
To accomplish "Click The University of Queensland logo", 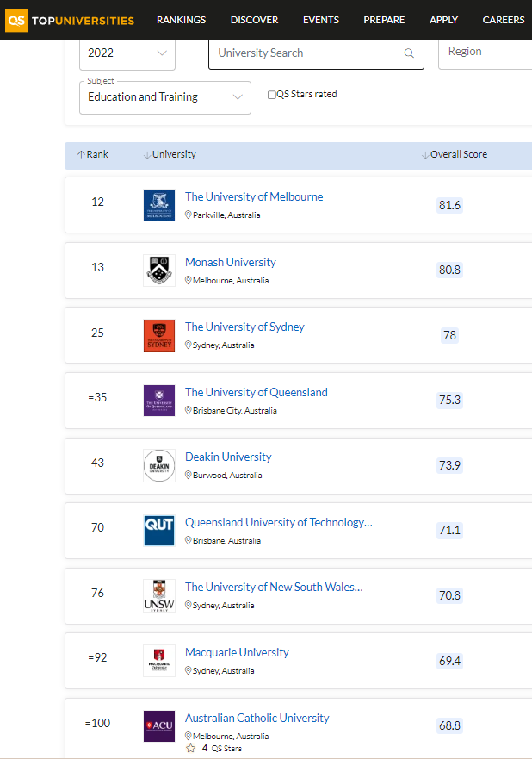I will [159, 401].
